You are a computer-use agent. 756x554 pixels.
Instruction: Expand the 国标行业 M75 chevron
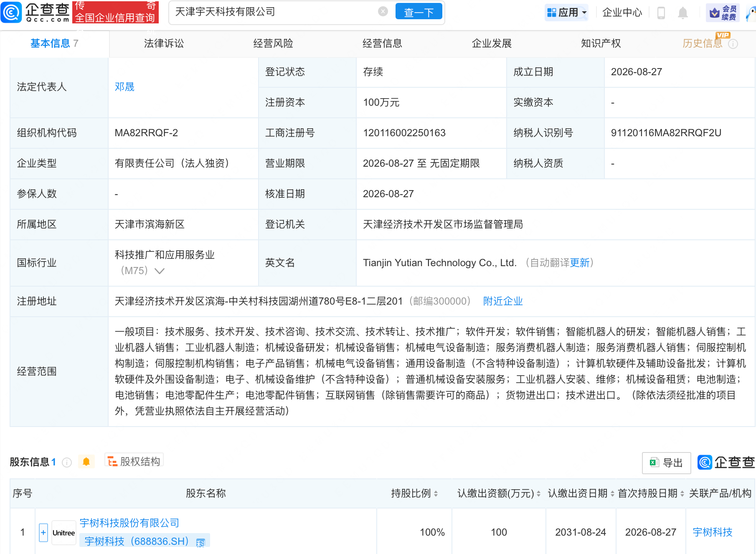tap(160, 271)
